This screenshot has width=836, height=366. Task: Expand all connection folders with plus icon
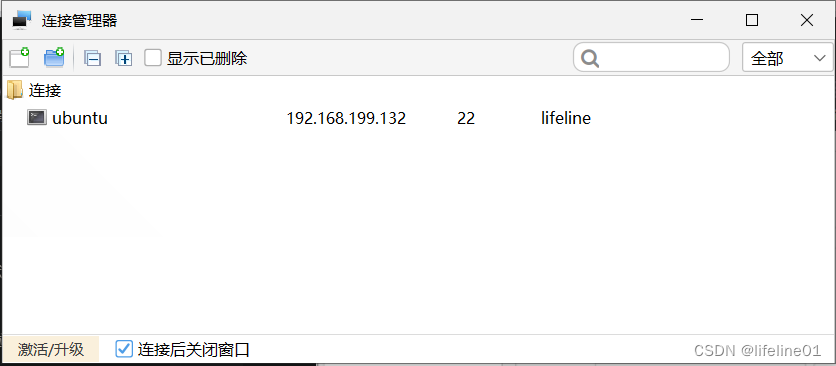click(x=124, y=58)
